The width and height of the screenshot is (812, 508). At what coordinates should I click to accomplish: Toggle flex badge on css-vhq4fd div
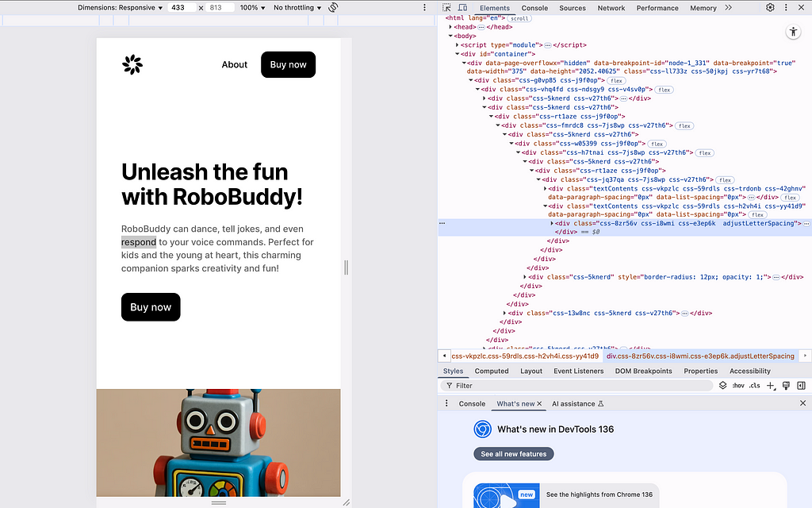tap(664, 90)
